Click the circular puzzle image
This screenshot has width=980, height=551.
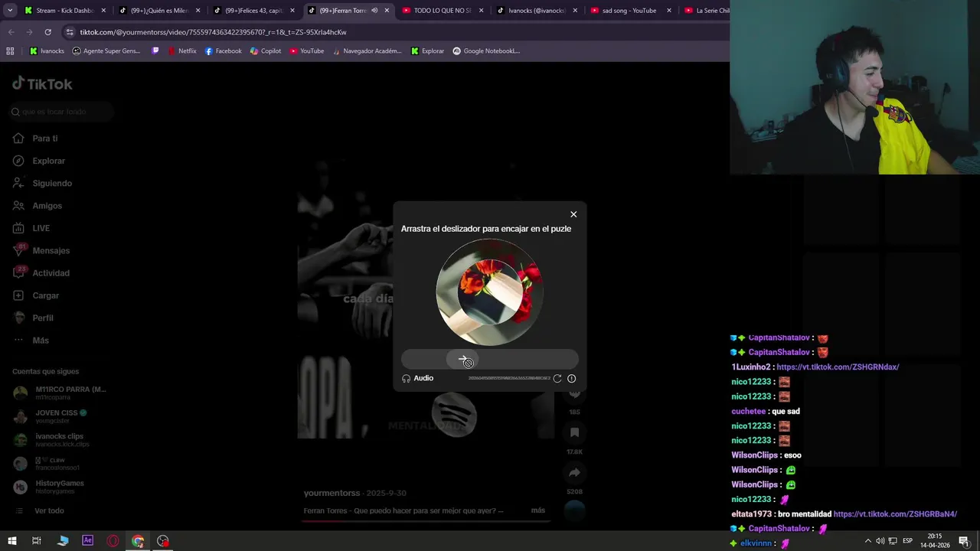[489, 292]
